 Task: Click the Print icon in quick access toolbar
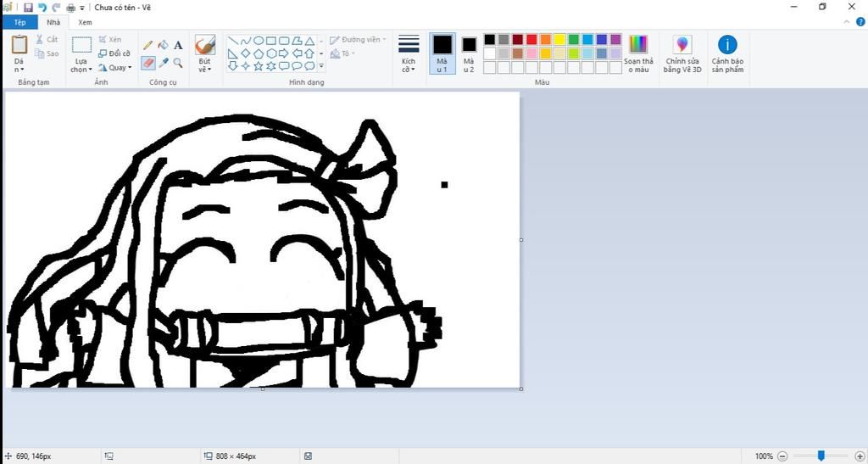point(71,8)
